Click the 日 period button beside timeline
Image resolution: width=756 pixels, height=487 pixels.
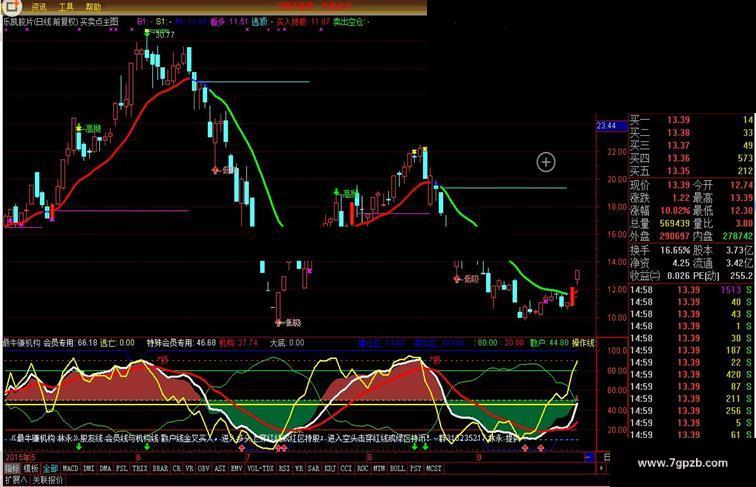[607, 457]
